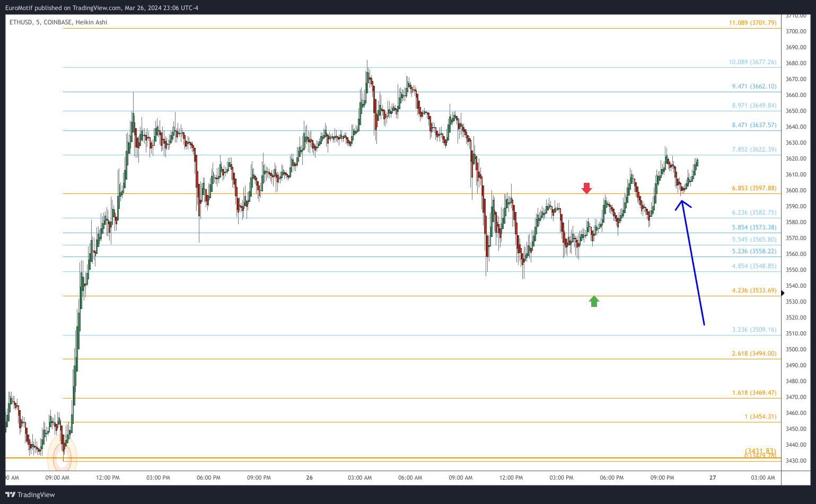Image resolution: width=816 pixels, height=504 pixels.
Task: Click the 3700.00 price axis tick
Action: click(x=796, y=31)
